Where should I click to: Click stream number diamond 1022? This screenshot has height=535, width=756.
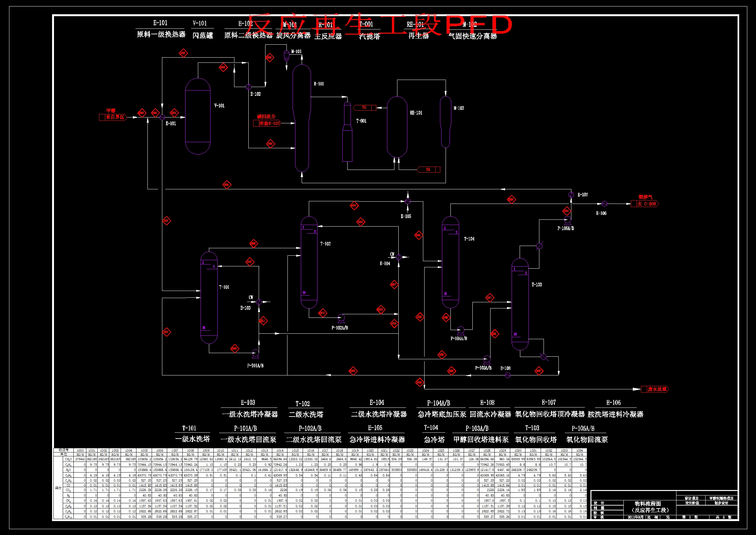(539, 371)
